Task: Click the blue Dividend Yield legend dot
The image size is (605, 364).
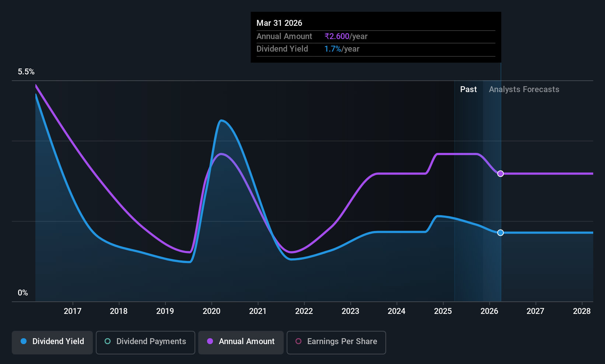Action: click(x=24, y=341)
